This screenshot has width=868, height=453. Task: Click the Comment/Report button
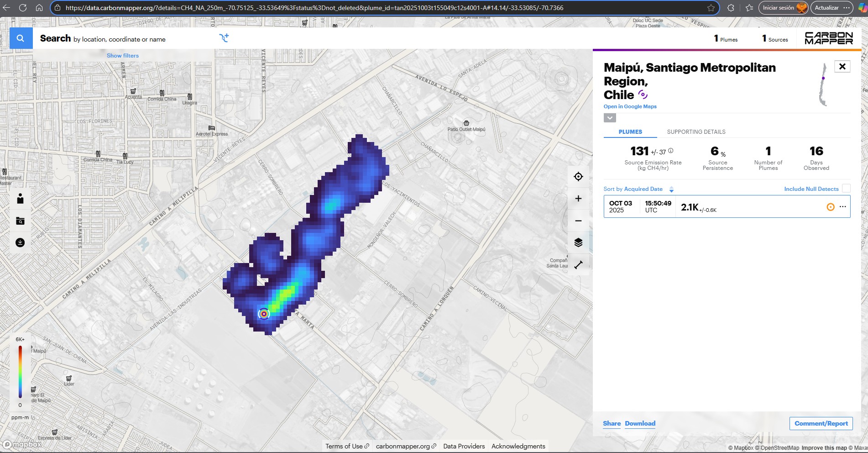pos(821,423)
